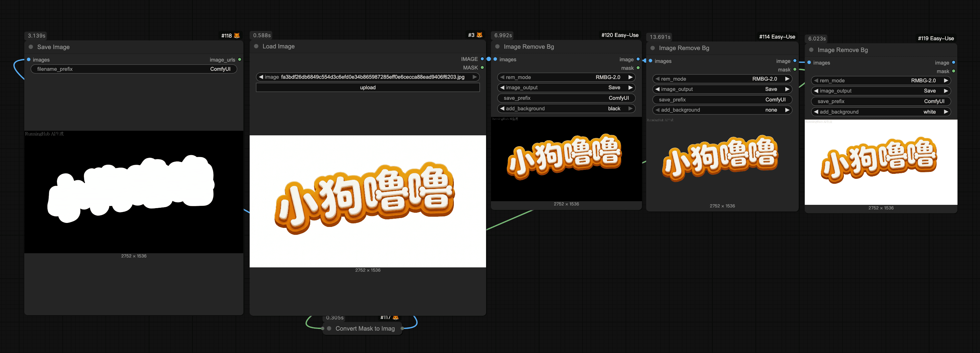This screenshot has height=353, width=980.
Task: Click mask output port on node #114
Action: [795, 69]
